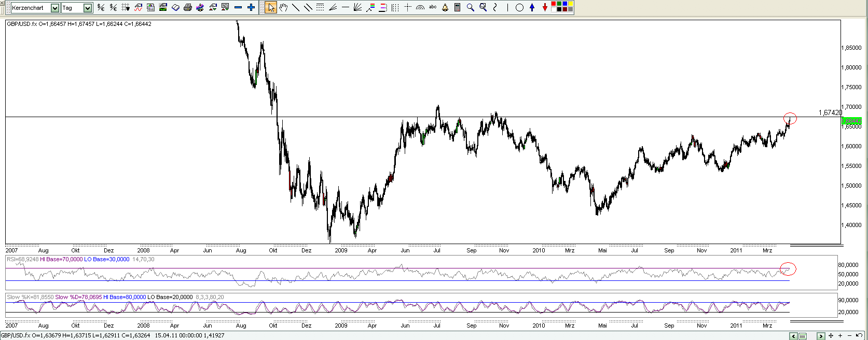The height and width of the screenshot is (340, 868).
Task: Select the speed lines fan tool
Action: pos(333,7)
